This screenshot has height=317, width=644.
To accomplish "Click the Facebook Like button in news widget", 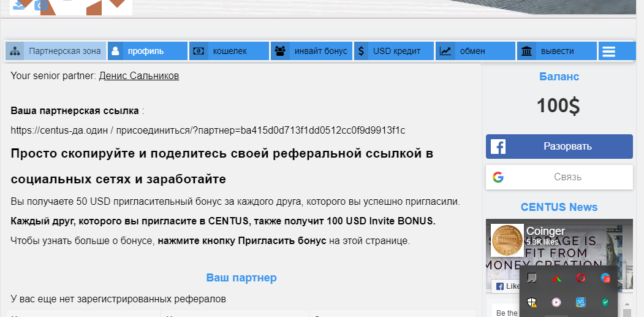I will tap(506, 286).
